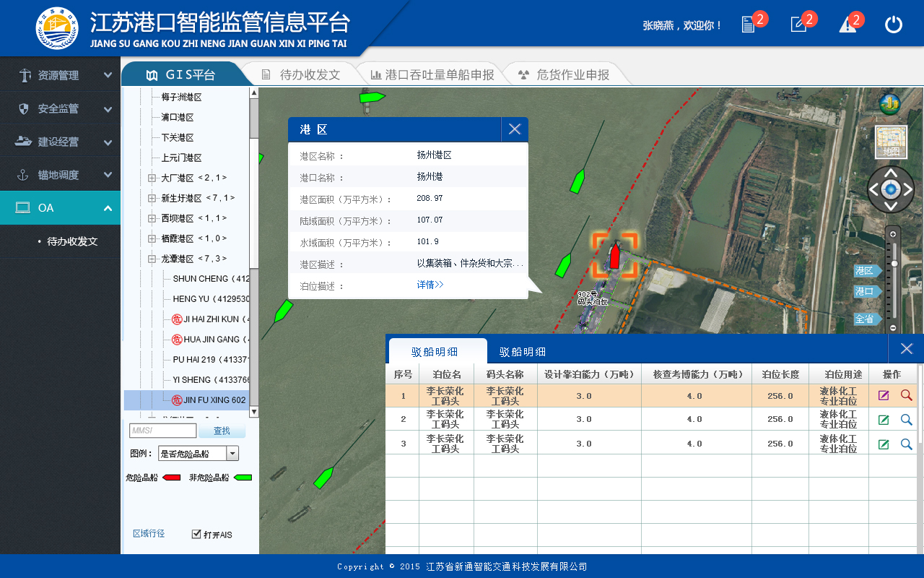Open the edit tasks notification icon
Viewport: 924px width, 578px height.
798,25
